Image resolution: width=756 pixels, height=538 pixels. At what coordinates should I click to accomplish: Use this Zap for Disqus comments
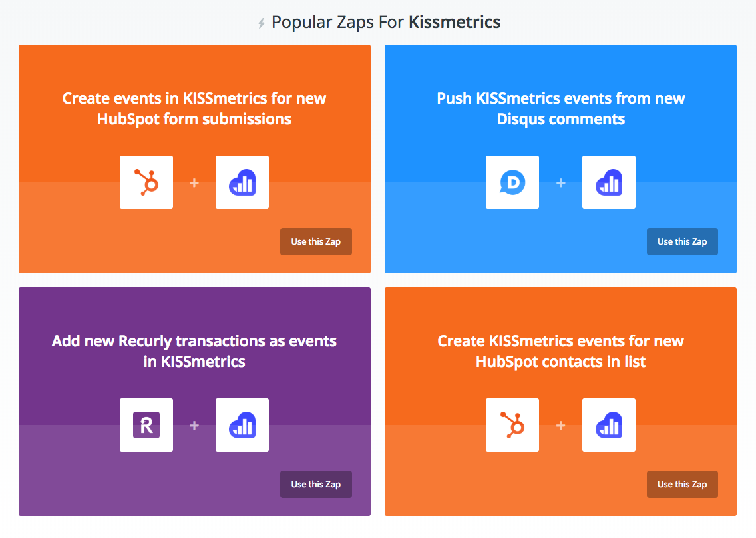point(682,242)
